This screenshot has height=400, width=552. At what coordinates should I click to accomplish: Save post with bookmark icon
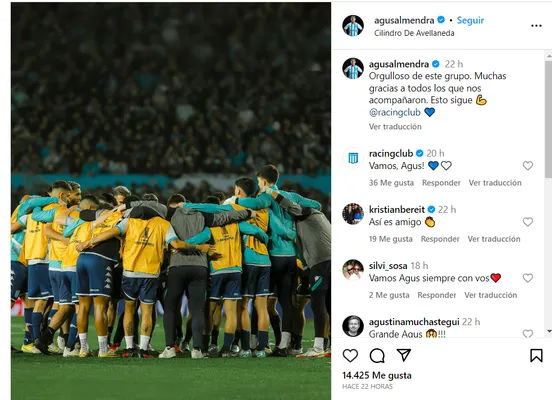[536, 356]
